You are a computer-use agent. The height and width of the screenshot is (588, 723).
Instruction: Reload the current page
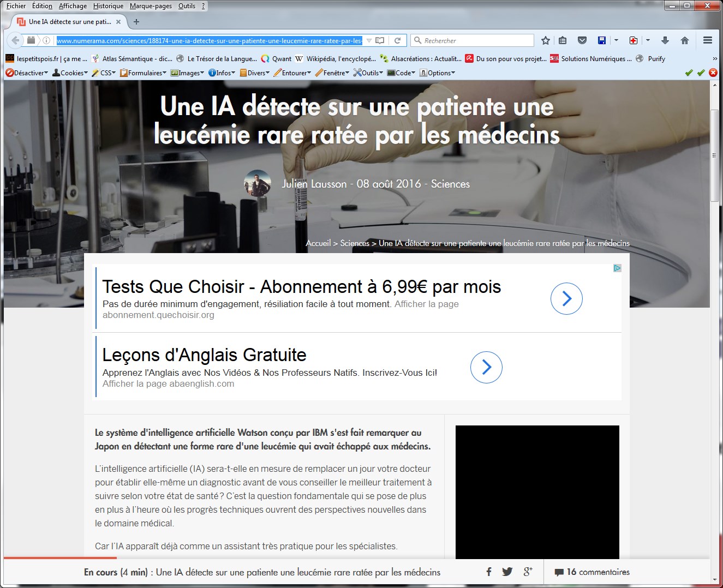click(x=398, y=40)
